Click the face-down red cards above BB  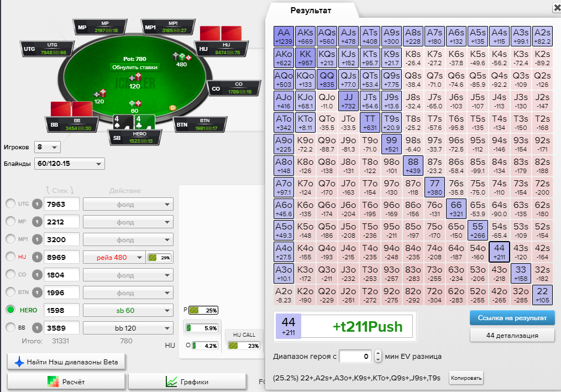[x=71, y=109]
